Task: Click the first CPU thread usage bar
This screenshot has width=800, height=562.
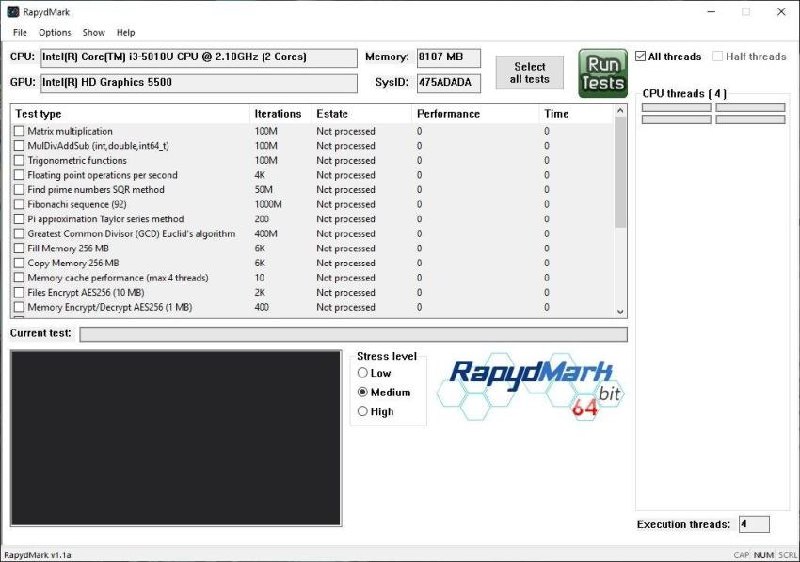Action: point(677,108)
